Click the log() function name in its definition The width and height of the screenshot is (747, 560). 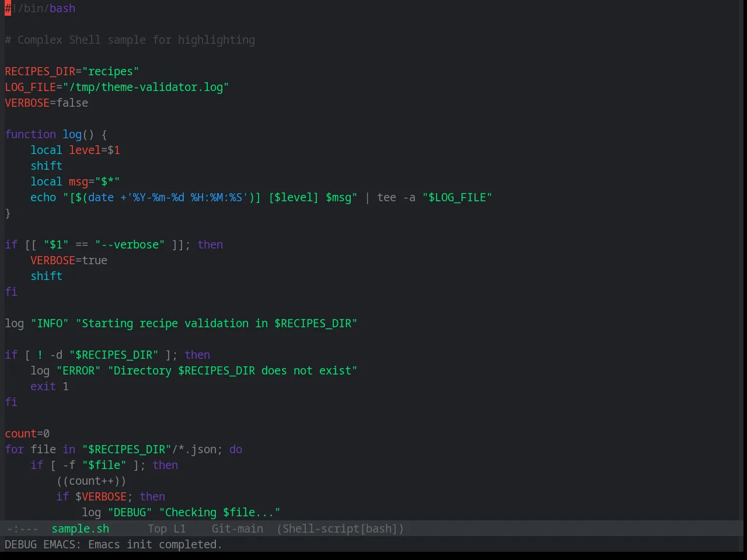[72, 134]
